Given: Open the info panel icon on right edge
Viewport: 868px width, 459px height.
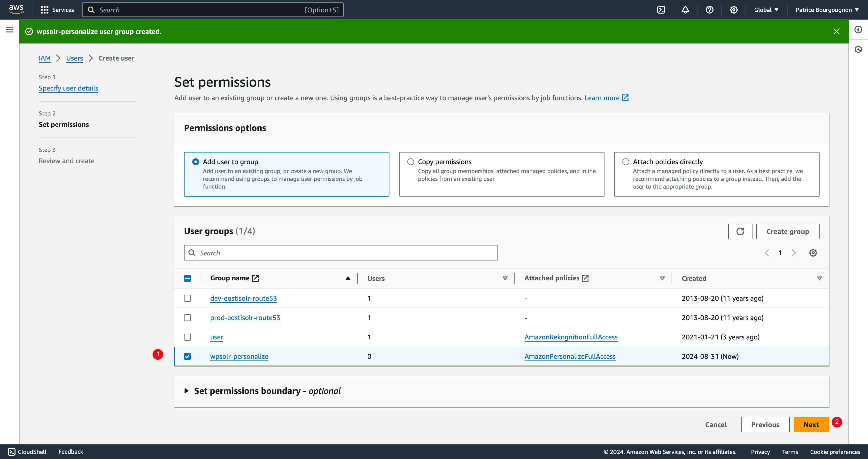Looking at the screenshot, I should [858, 30].
